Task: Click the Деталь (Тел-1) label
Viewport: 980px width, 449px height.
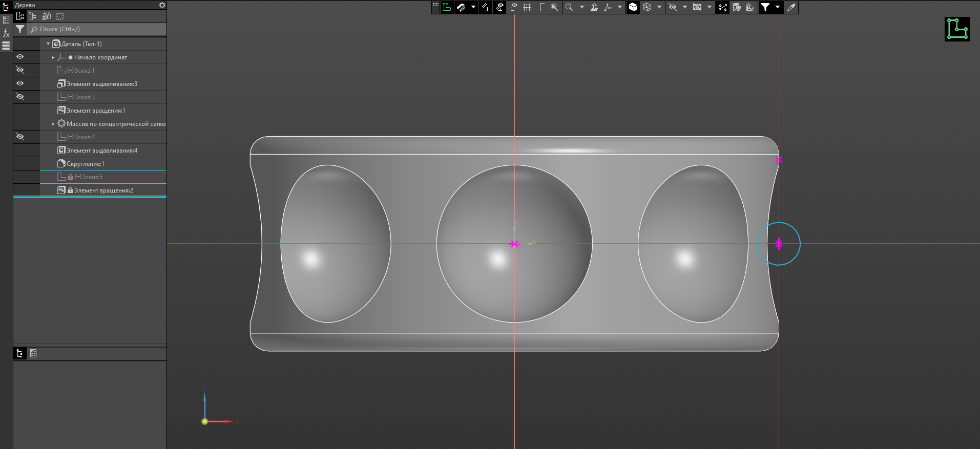Action: pyautogui.click(x=81, y=44)
